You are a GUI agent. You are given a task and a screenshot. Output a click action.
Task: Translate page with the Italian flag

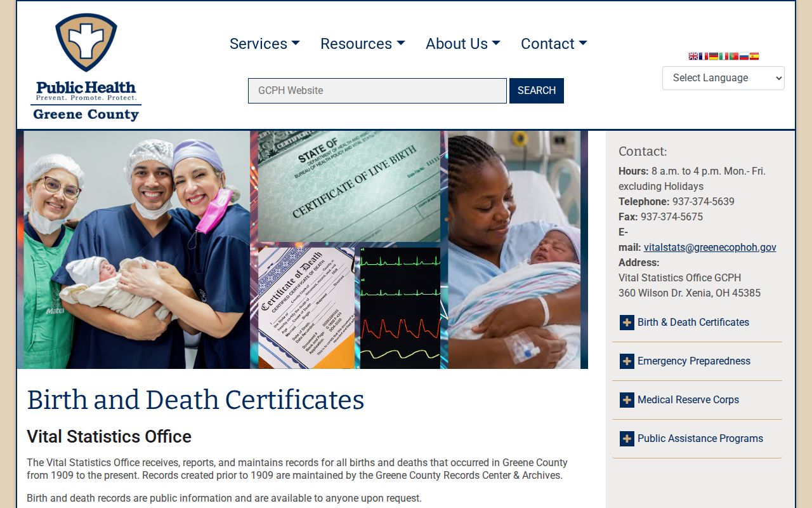click(723, 56)
